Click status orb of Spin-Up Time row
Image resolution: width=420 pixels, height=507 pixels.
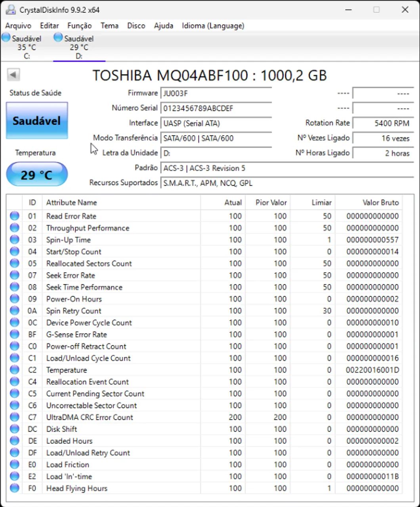point(15,240)
